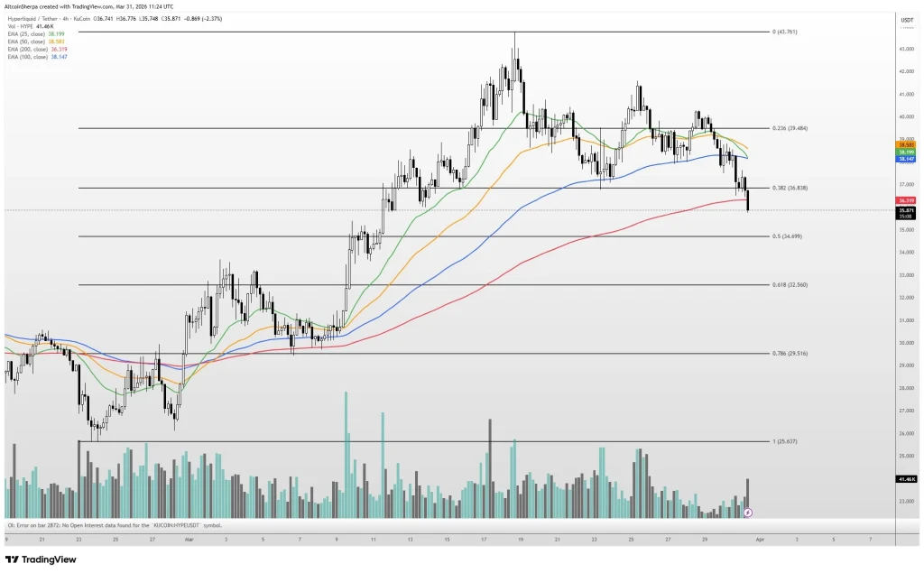
Task: Toggle the red 36.319 EMA price tag
Action: (x=906, y=199)
